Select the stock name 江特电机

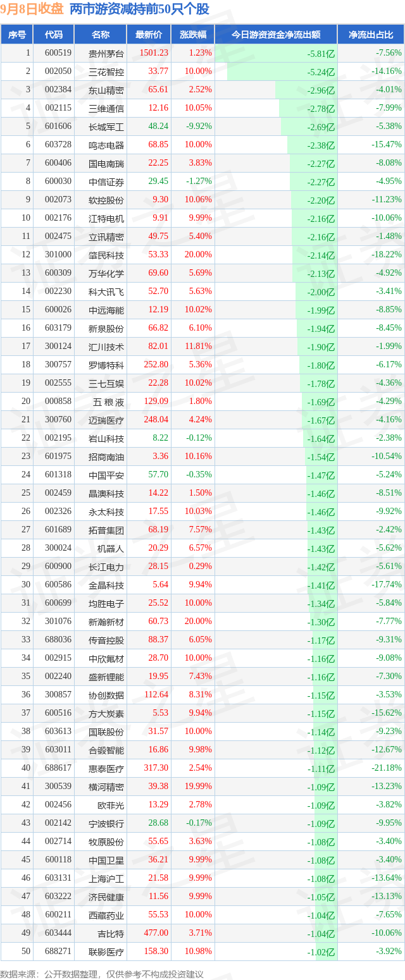(x=106, y=219)
